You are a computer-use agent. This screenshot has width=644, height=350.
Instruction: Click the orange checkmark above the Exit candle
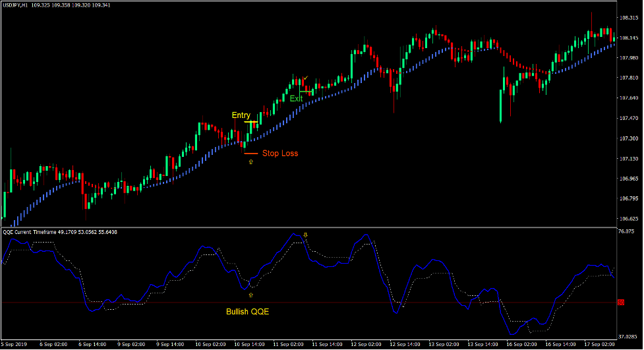305,79
